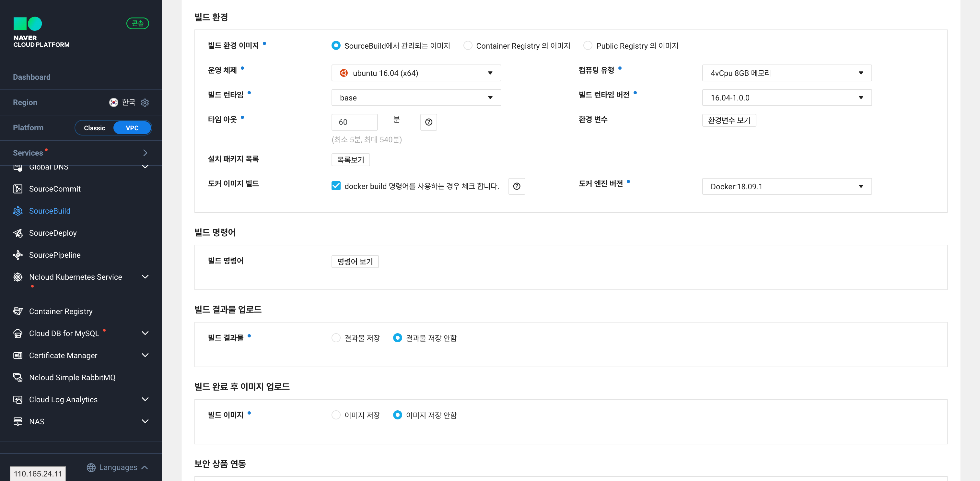Click the 명령어 보기 button

click(355, 262)
